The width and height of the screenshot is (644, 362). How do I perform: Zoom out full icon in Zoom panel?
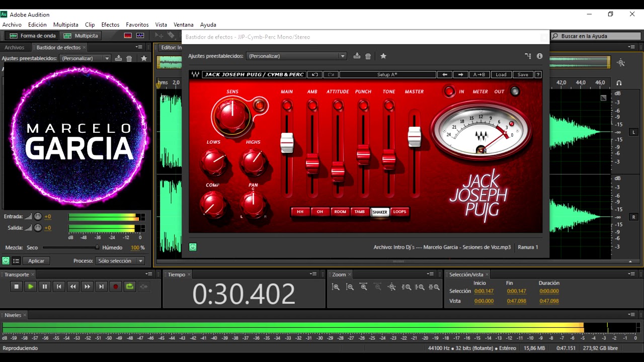[x=392, y=287]
